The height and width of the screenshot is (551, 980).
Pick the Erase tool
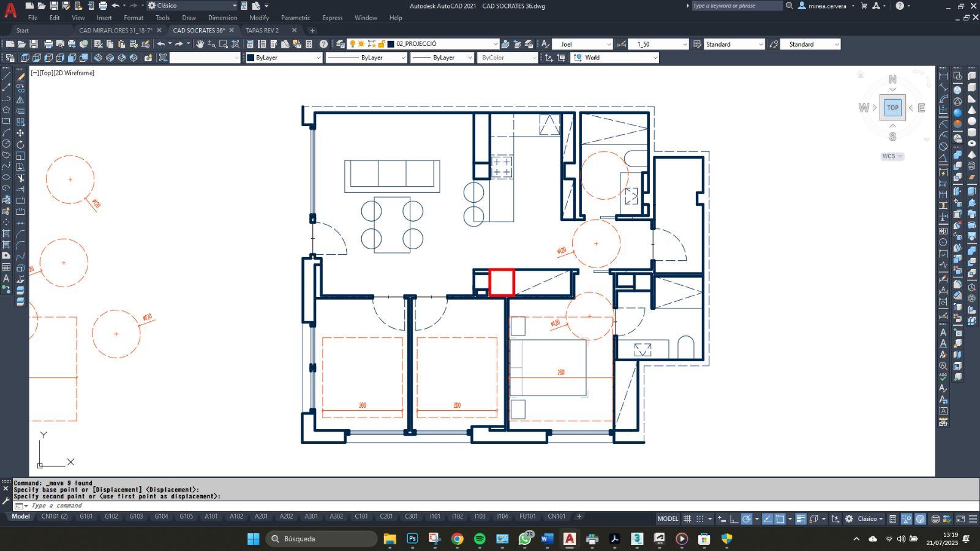coord(20,77)
